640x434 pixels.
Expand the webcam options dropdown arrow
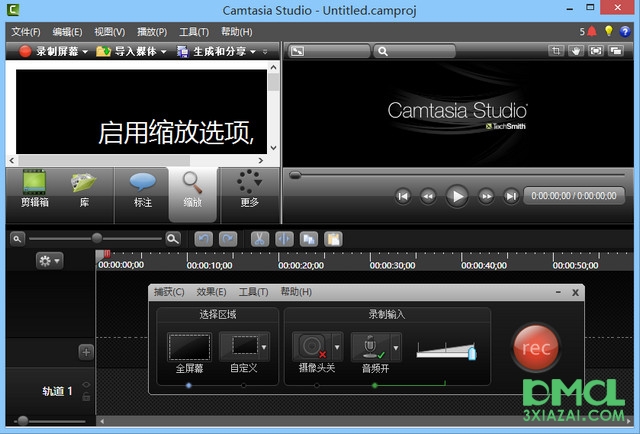[x=337, y=347]
